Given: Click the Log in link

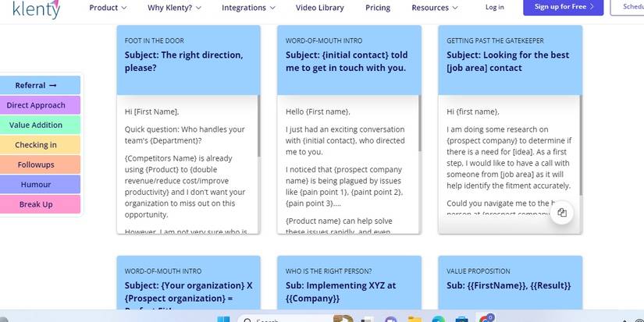Looking at the screenshot, I should click(495, 7).
